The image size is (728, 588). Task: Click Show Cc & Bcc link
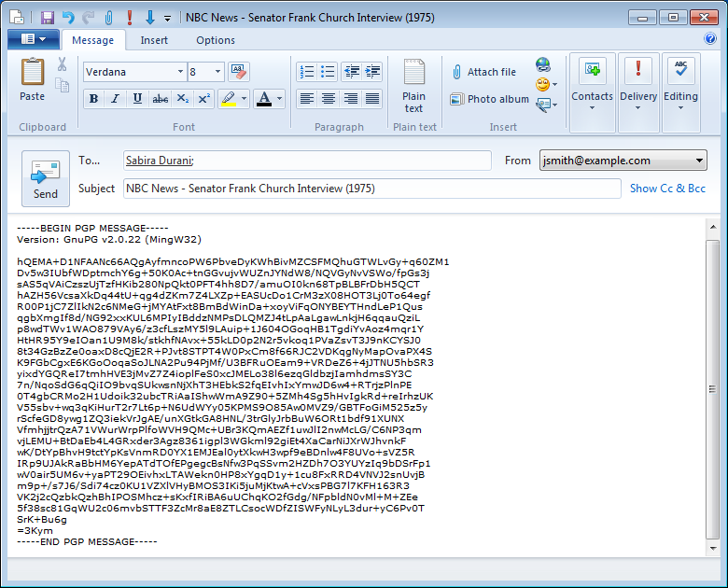coord(667,189)
